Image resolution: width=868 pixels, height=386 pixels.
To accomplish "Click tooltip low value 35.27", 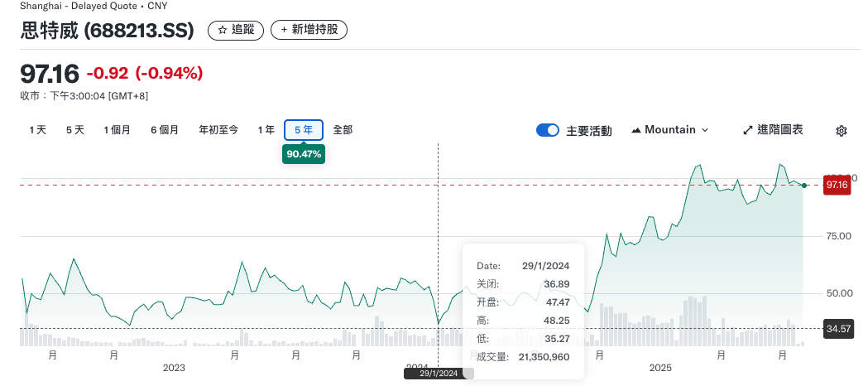I will [556, 339].
